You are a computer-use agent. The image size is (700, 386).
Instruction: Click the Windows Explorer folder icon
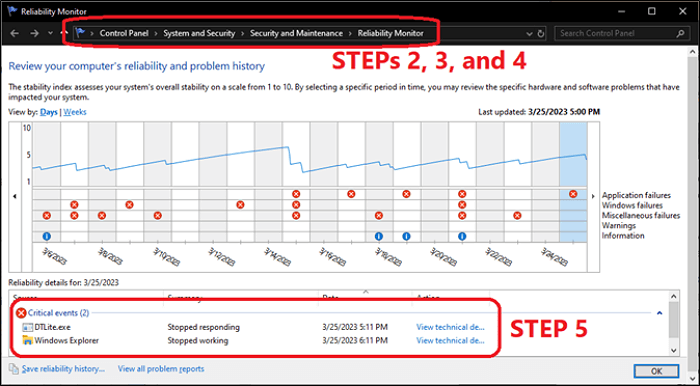pos(28,340)
